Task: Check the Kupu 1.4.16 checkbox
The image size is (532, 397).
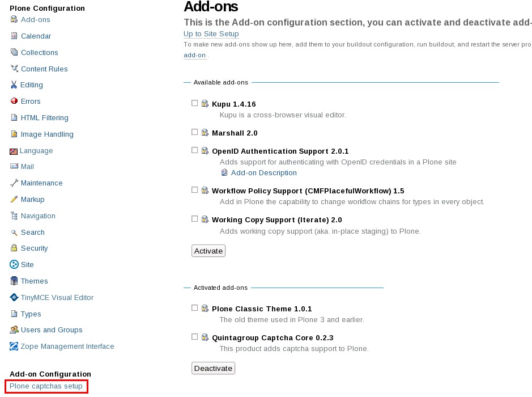Action: click(x=194, y=103)
